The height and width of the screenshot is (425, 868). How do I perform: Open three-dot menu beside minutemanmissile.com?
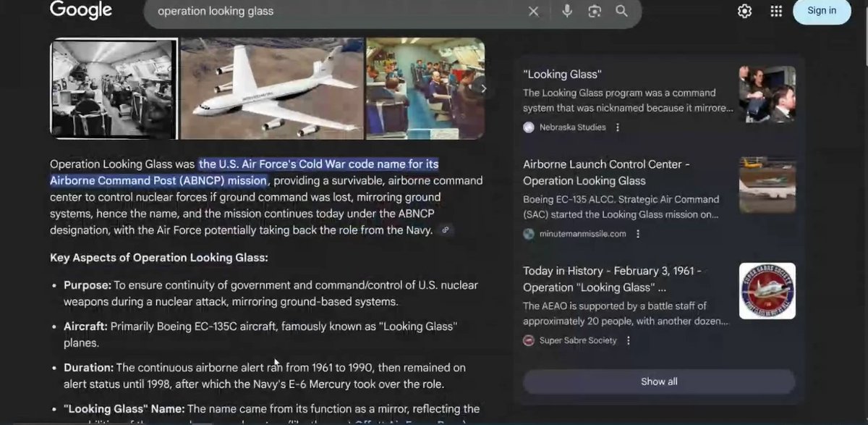coord(638,234)
